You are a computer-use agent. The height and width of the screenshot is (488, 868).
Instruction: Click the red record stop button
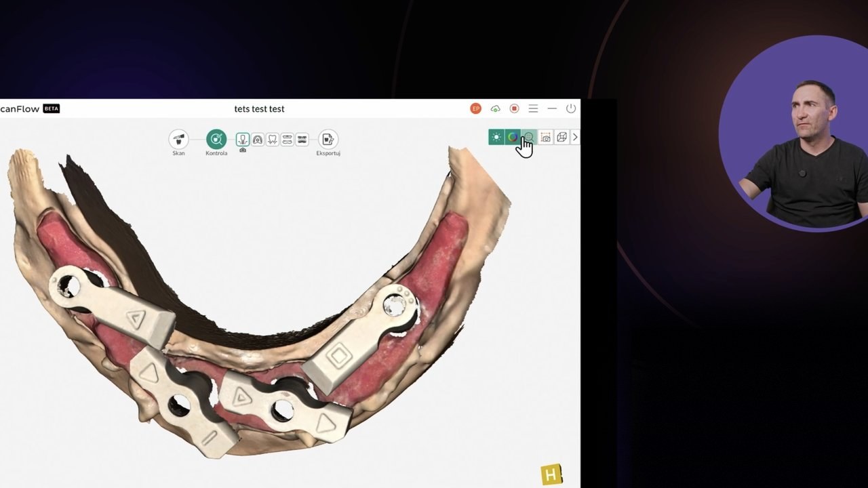[515, 108]
